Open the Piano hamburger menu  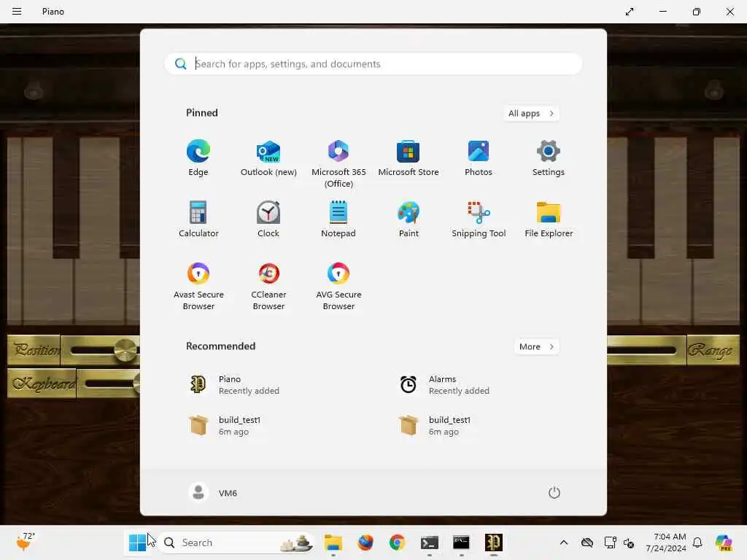[x=17, y=12]
